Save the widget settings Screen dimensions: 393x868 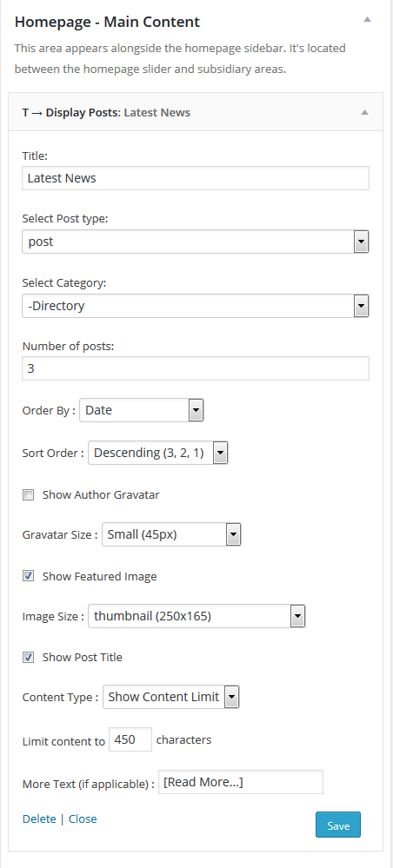click(338, 825)
